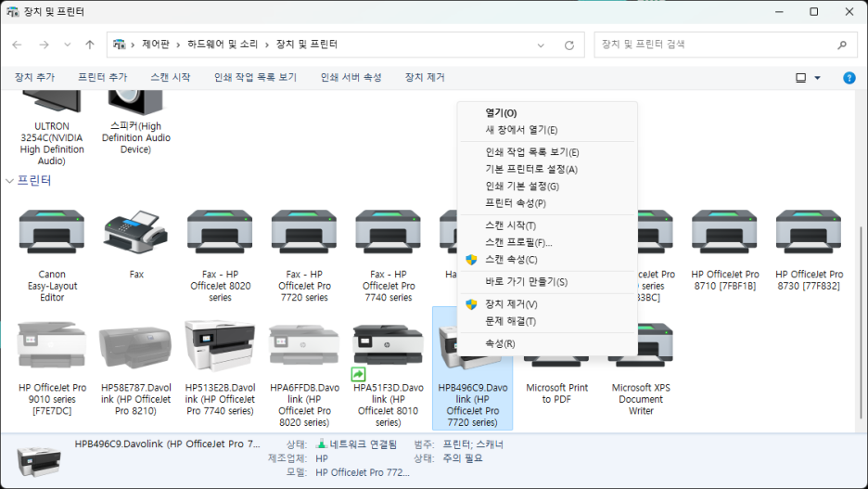This screenshot has width=868, height=489.
Task: Click the printer thumbnail in details pane
Action: 39,461
